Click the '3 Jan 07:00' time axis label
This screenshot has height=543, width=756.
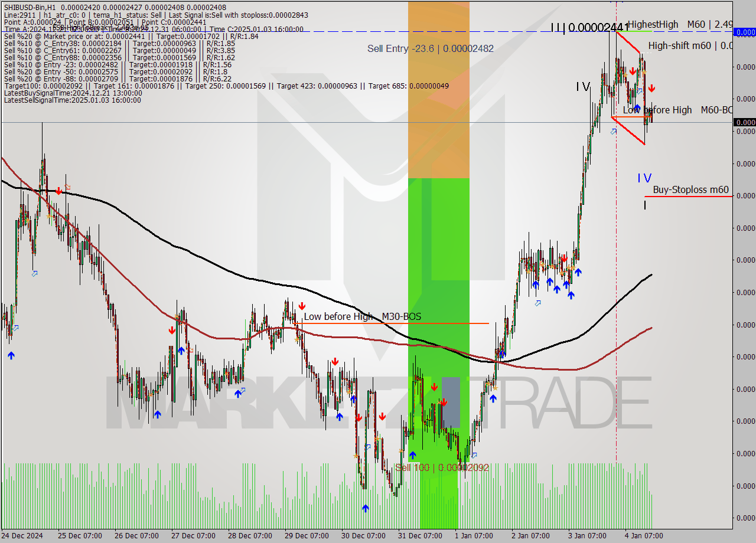tap(587, 536)
